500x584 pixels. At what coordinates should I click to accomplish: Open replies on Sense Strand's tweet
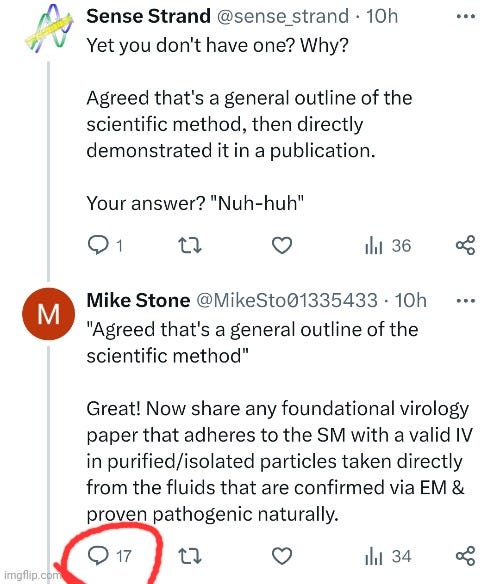coord(105,246)
